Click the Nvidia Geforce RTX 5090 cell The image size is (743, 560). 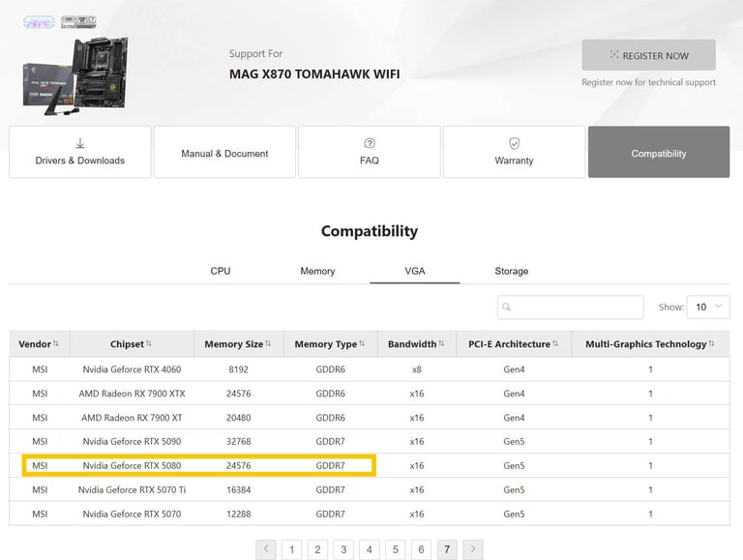132,441
